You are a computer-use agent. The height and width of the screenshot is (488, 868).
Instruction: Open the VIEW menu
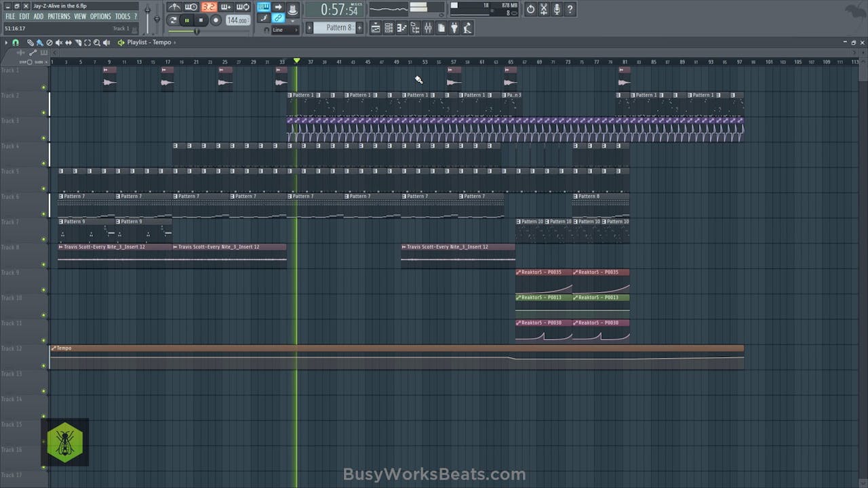pyautogui.click(x=80, y=16)
